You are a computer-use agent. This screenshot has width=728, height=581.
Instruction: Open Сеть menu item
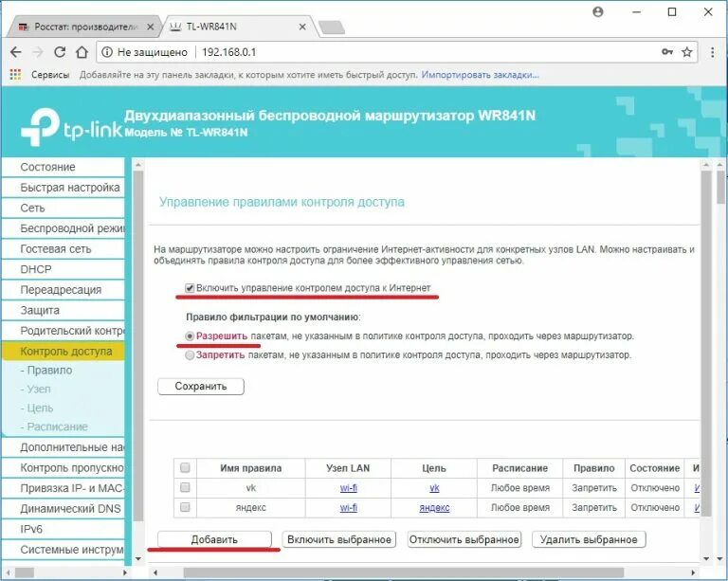pyautogui.click(x=64, y=208)
